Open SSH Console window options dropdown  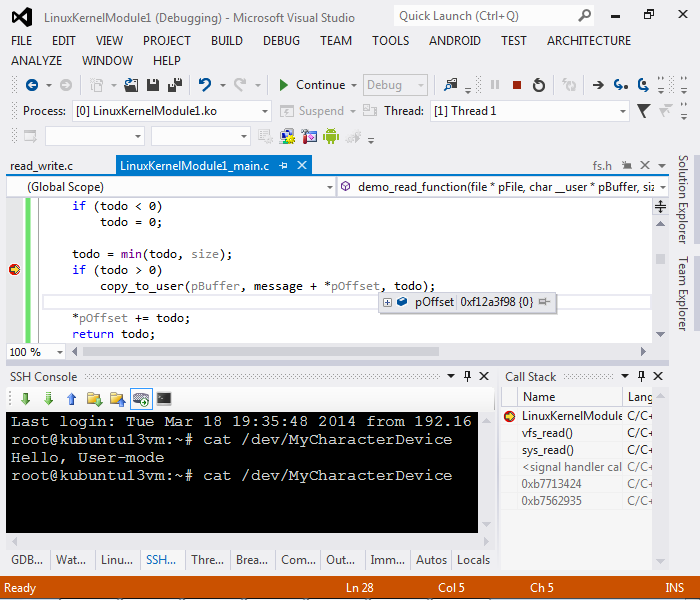click(x=451, y=376)
